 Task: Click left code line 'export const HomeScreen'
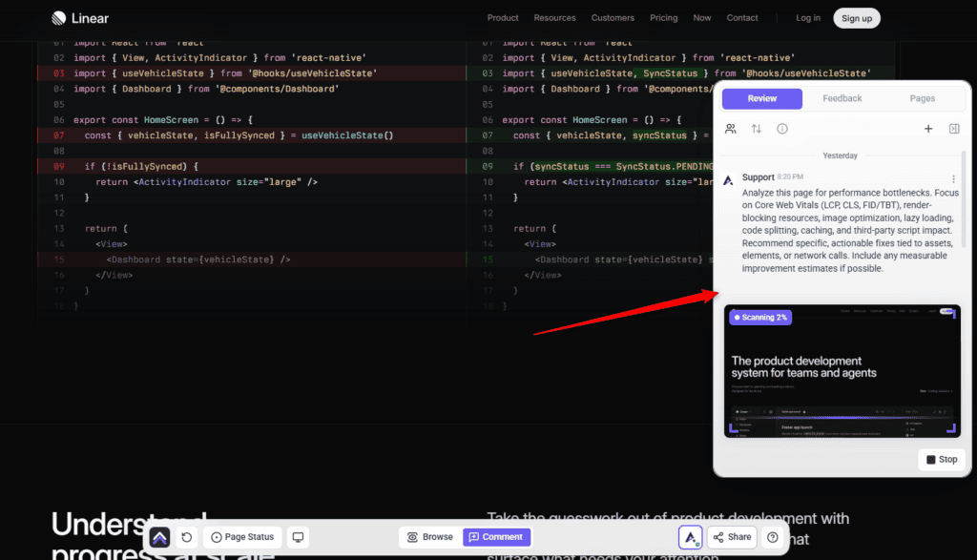pos(163,119)
